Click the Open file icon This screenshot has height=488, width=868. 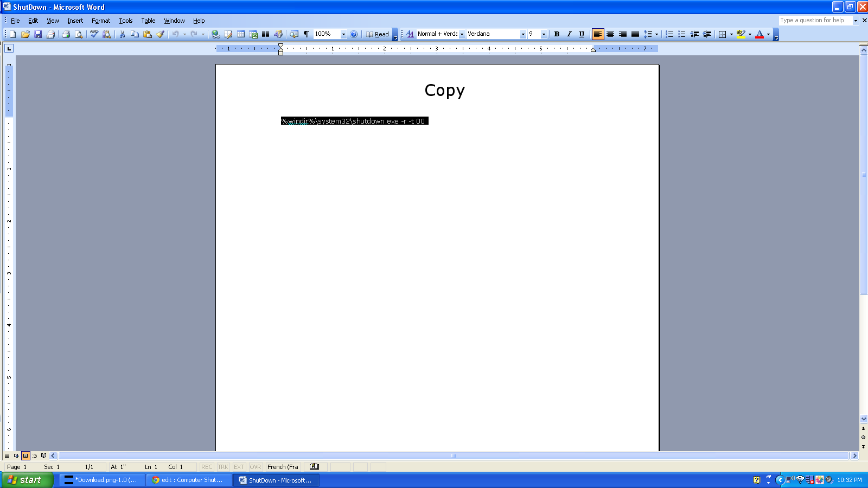[x=25, y=34]
